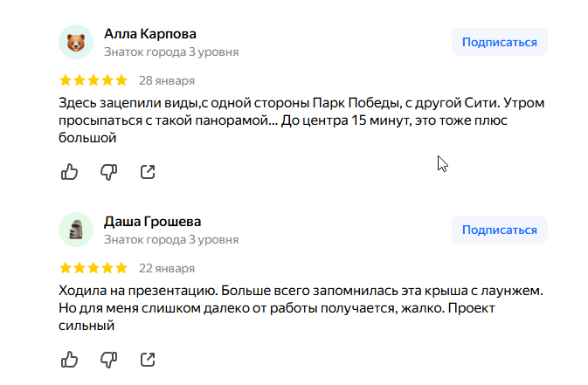Like Алла Карпова's review with thumbs up
Image resolution: width=588 pixels, height=385 pixels.
tap(70, 172)
